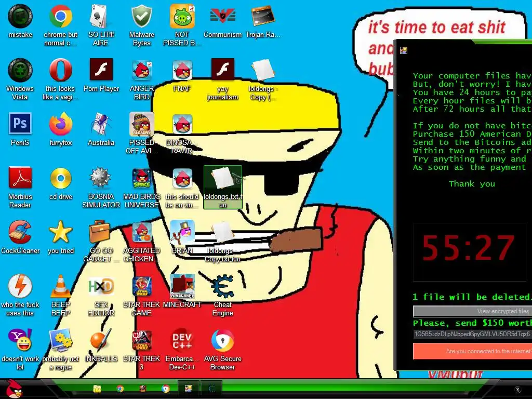
Task: Open the Porn Player flash icon
Action: coord(101,75)
